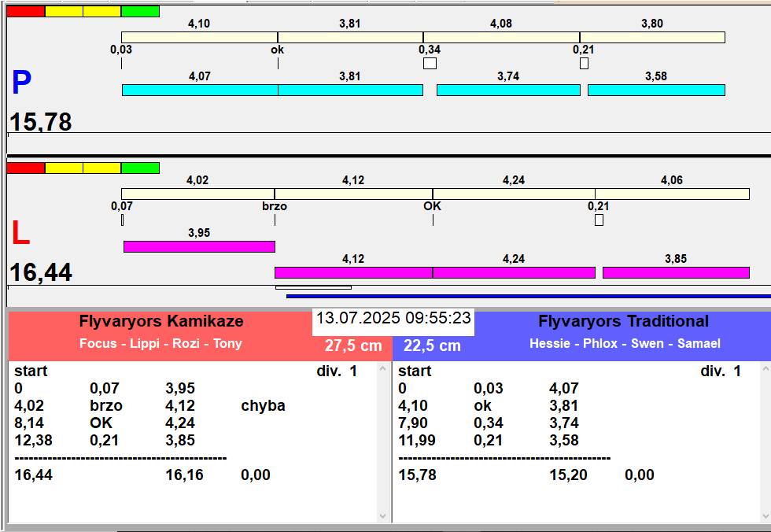The height and width of the screenshot is (532, 771).
Task: Select the beige 3,80 bar in lane P
Action: click(x=652, y=37)
